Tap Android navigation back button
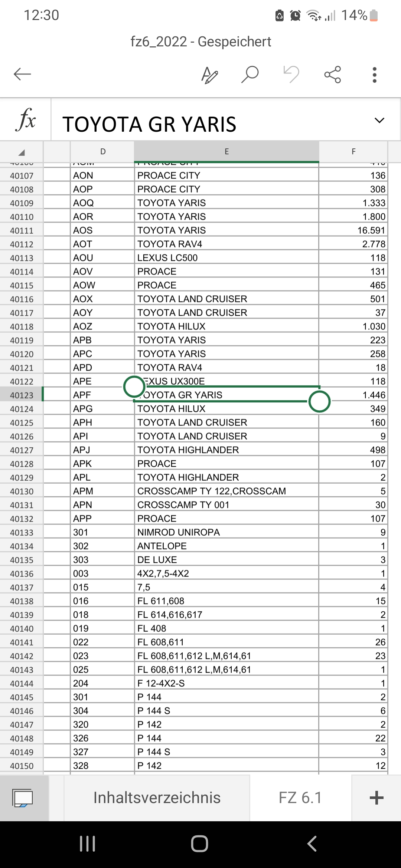The width and height of the screenshot is (401, 868). tap(312, 844)
